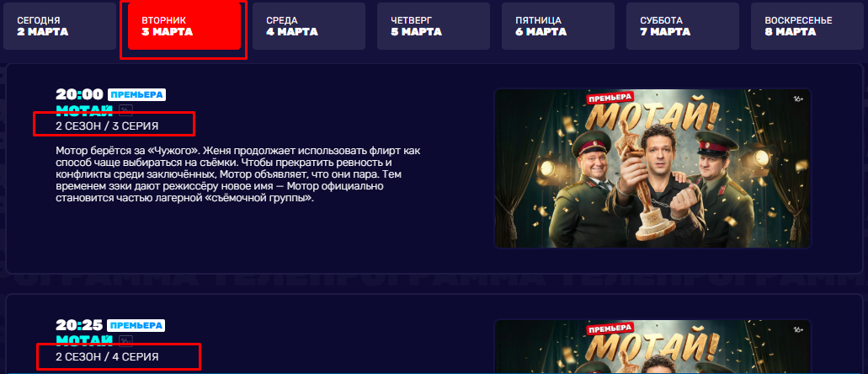868x374 pixels.
Task: Click the Премьера badge beside 20:00
Action: [x=136, y=94]
